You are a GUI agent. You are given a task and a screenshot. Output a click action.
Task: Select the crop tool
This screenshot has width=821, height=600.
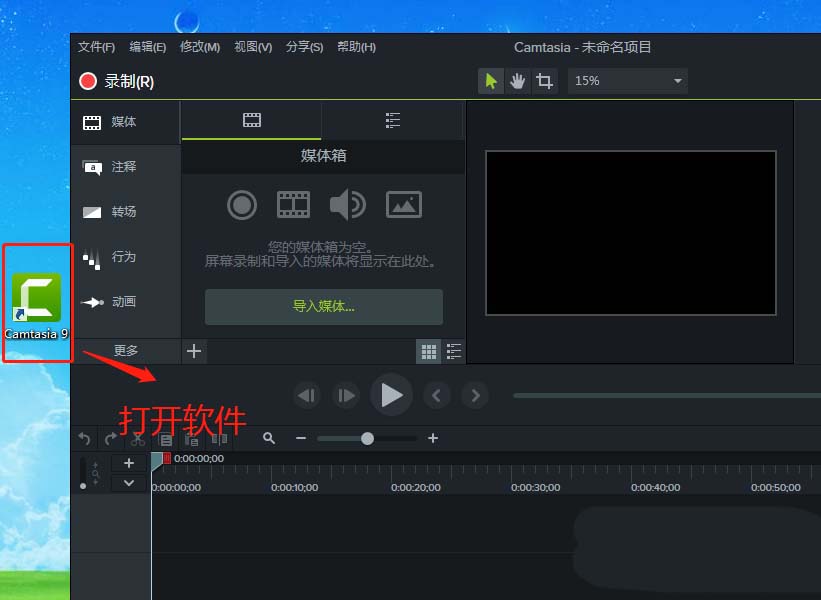tap(544, 81)
